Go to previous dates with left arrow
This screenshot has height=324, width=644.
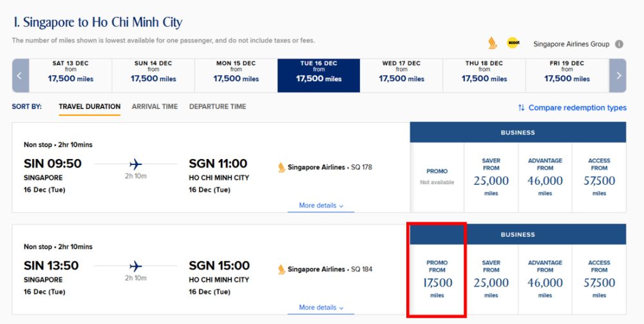coord(19,75)
